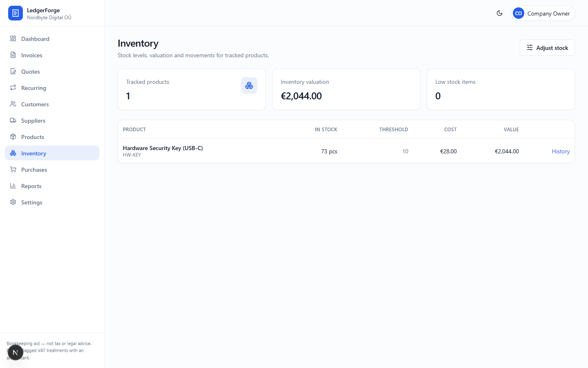Click the round N badge at bottom left
The width and height of the screenshot is (588, 368).
(x=16, y=352)
